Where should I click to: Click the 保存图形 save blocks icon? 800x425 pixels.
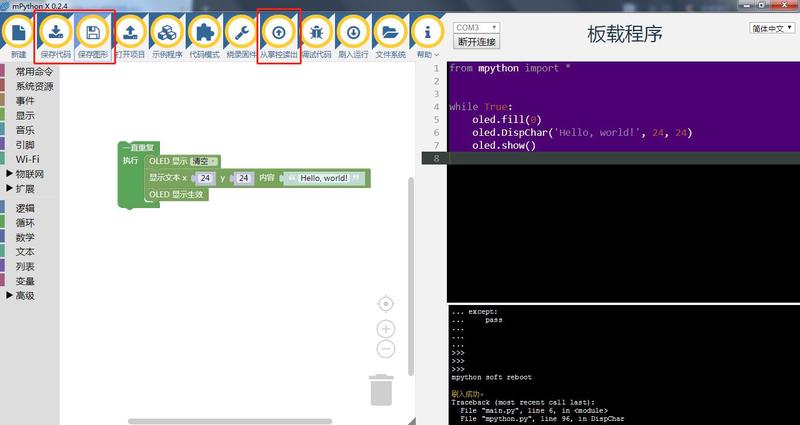[x=93, y=32]
